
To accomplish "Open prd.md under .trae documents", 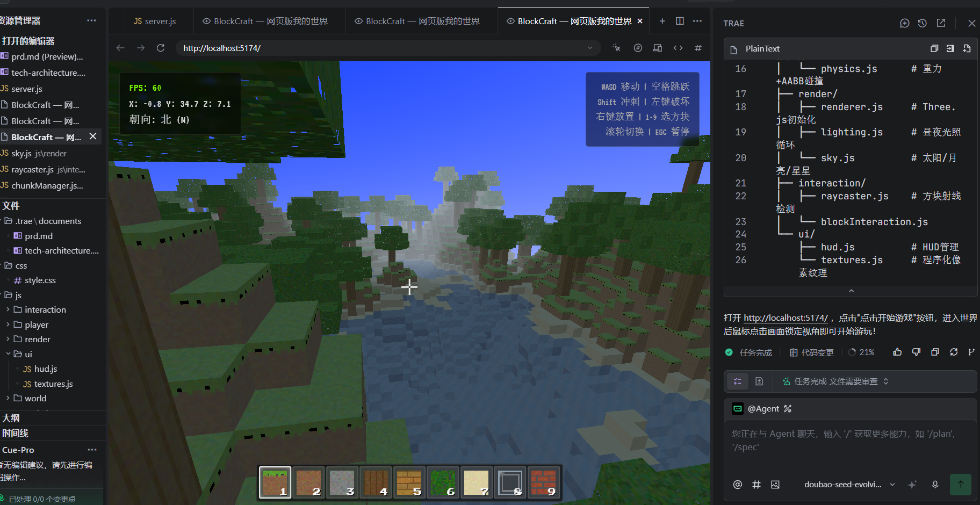I will tap(39, 236).
